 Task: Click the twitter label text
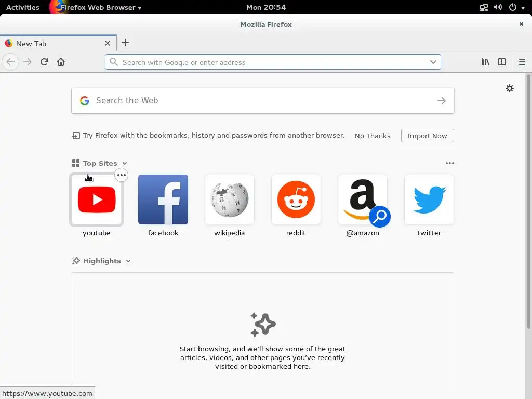[429, 233]
